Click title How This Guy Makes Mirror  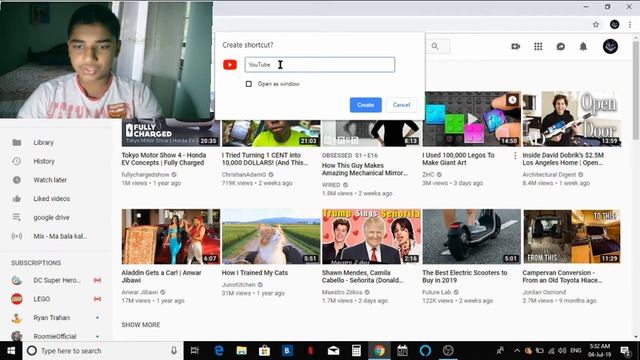364,169
